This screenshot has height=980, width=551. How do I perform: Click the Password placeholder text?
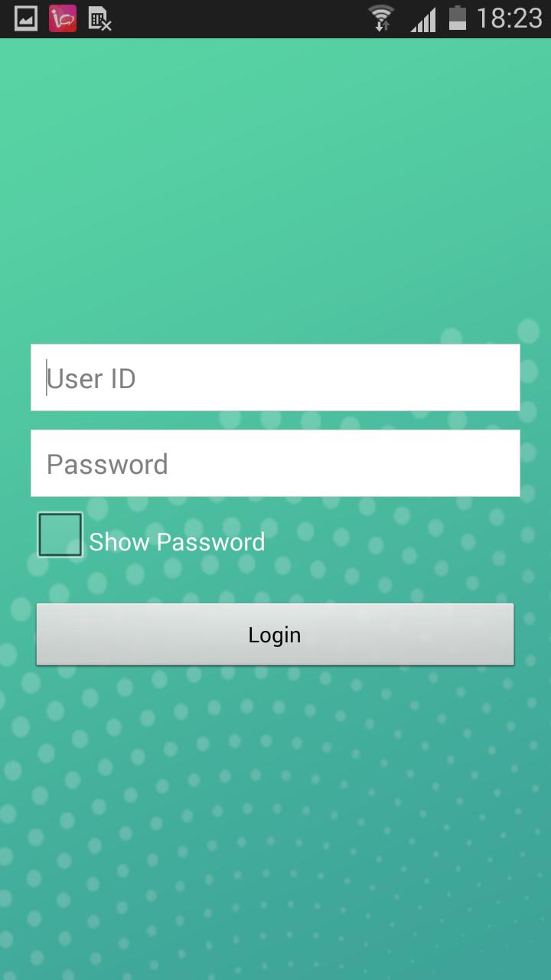(107, 464)
